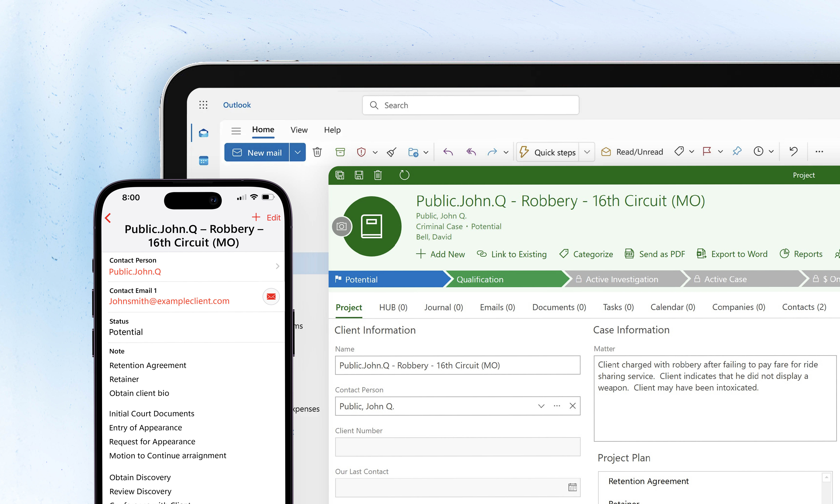Switch to the Documents (0) tab
840x504 pixels.
point(559,307)
